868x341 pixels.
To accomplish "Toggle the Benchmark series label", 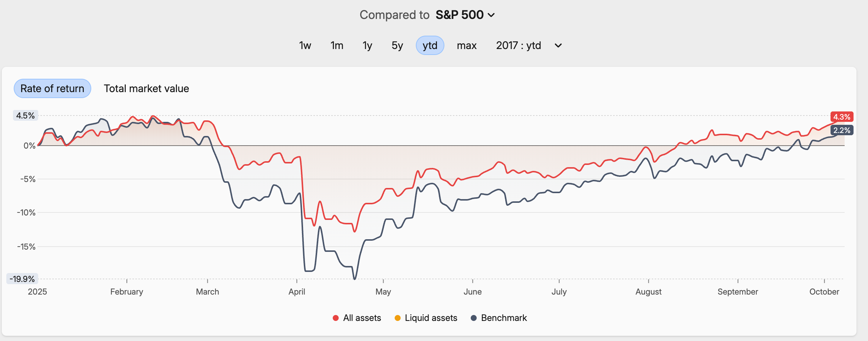I will click(x=504, y=318).
